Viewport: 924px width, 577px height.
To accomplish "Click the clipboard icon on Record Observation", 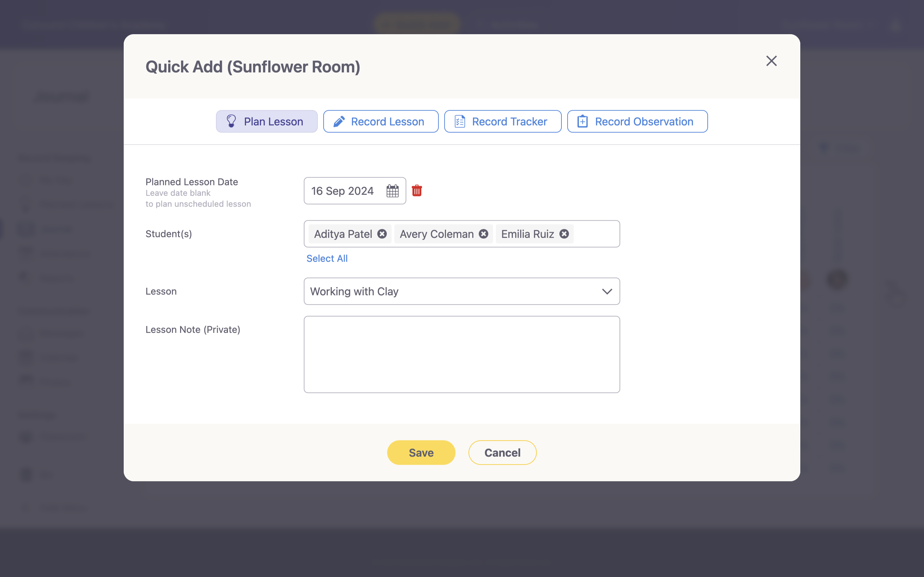I will click(582, 122).
